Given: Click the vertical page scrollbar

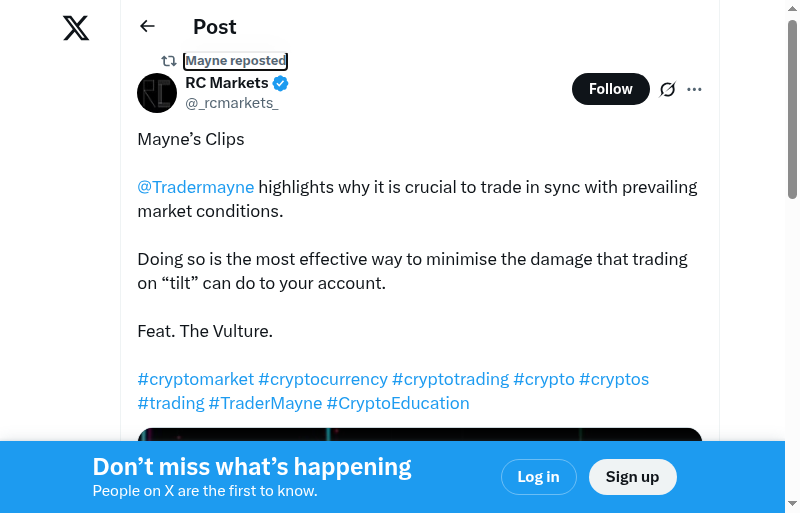Looking at the screenshot, I should pyautogui.click(x=793, y=110).
